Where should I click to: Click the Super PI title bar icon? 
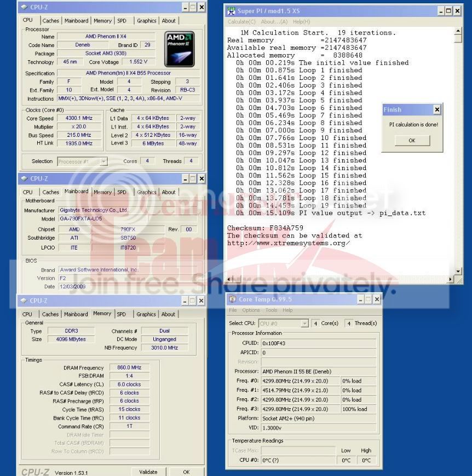pyautogui.click(x=231, y=11)
